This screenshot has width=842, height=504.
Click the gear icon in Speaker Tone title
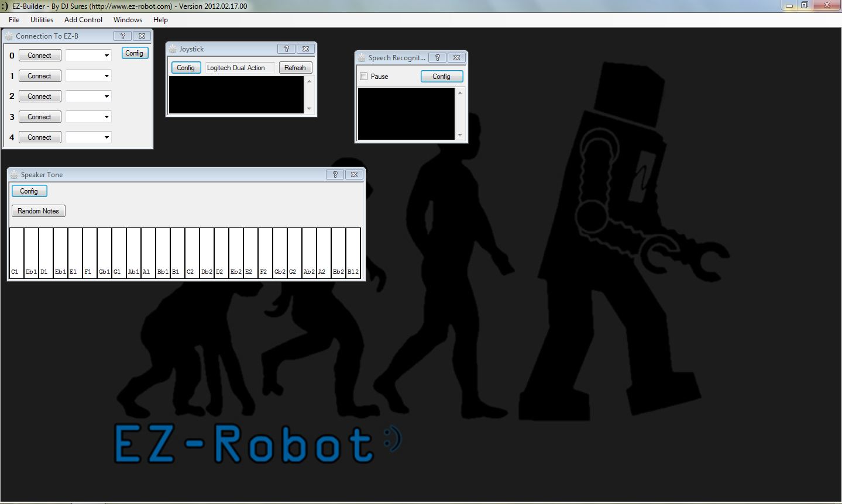point(14,175)
